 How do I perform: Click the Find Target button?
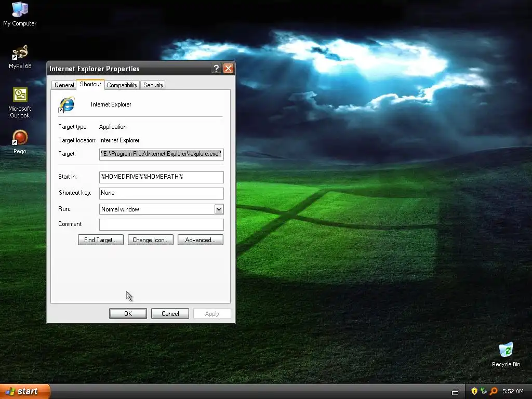click(x=100, y=240)
